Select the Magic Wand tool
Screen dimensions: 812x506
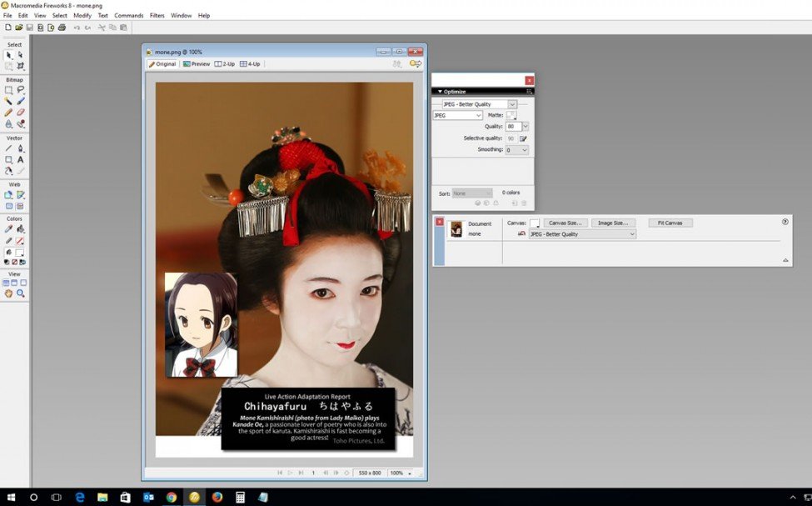[x=8, y=101]
